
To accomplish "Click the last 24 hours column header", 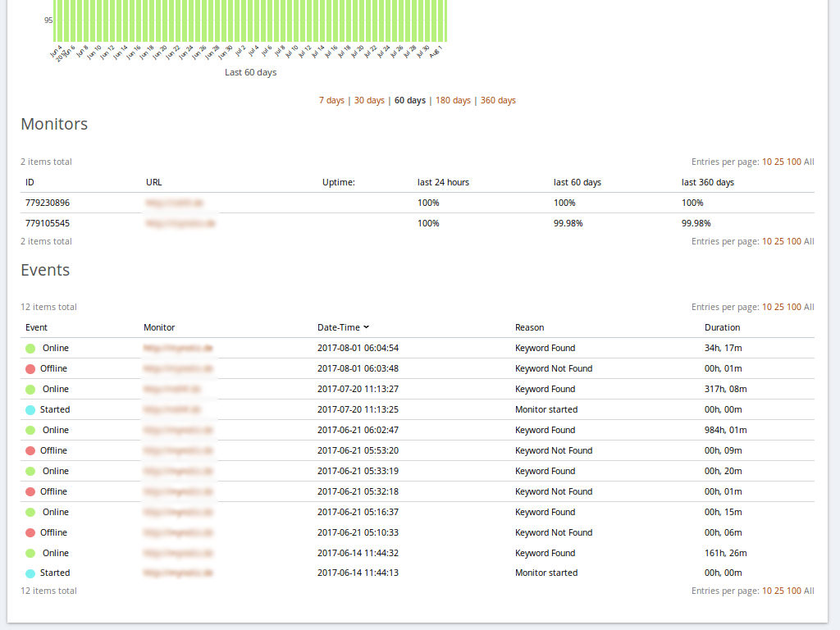I will coord(443,182).
